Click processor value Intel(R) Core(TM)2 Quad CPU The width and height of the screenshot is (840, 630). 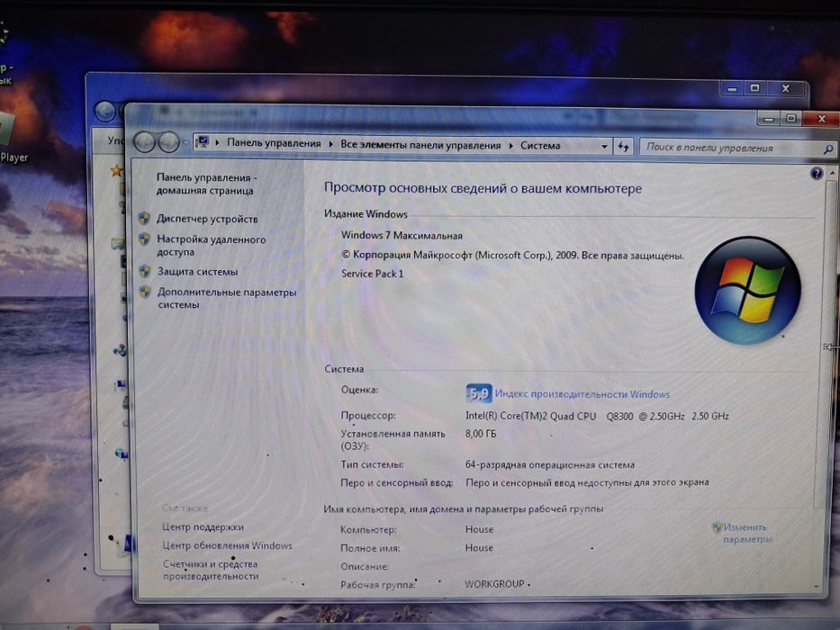pyautogui.click(x=597, y=416)
